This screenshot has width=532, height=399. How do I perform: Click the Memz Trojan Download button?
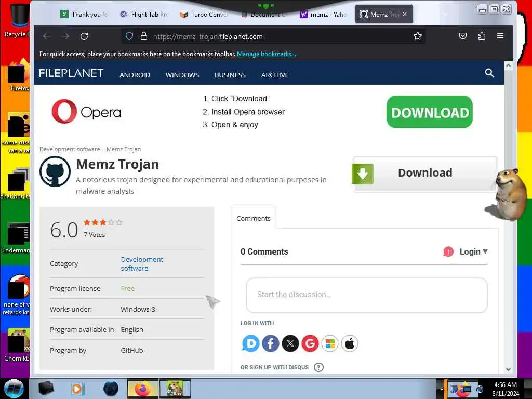coord(425,174)
